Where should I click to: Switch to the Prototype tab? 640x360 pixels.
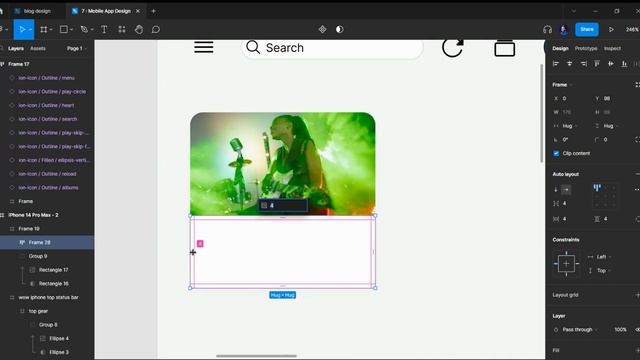(586, 48)
